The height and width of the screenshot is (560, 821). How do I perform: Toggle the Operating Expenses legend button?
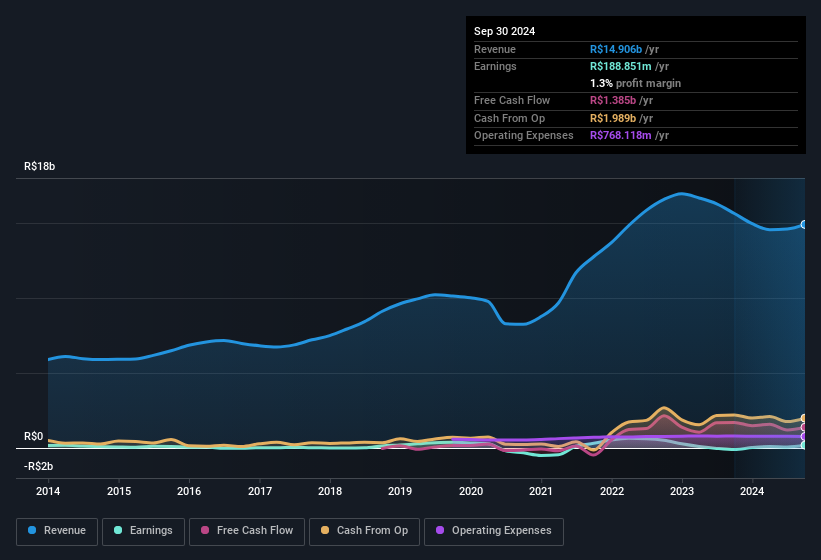pyautogui.click(x=494, y=531)
